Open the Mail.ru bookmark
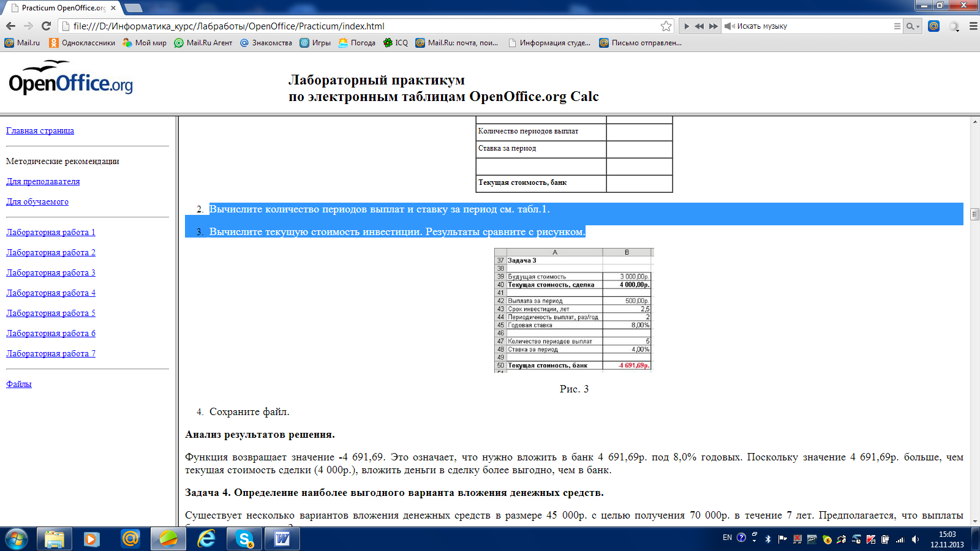This screenshot has width=980, height=551. (22, 43)
